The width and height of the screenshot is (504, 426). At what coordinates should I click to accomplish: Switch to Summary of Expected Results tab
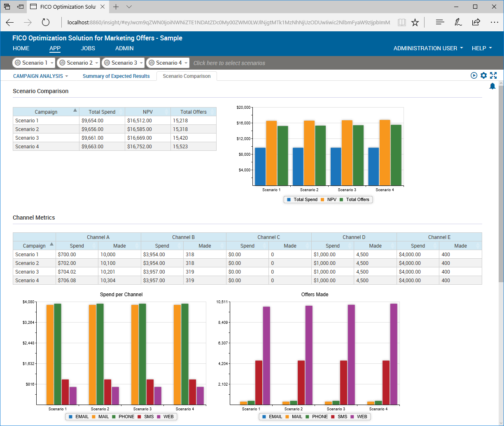(116, 76)
